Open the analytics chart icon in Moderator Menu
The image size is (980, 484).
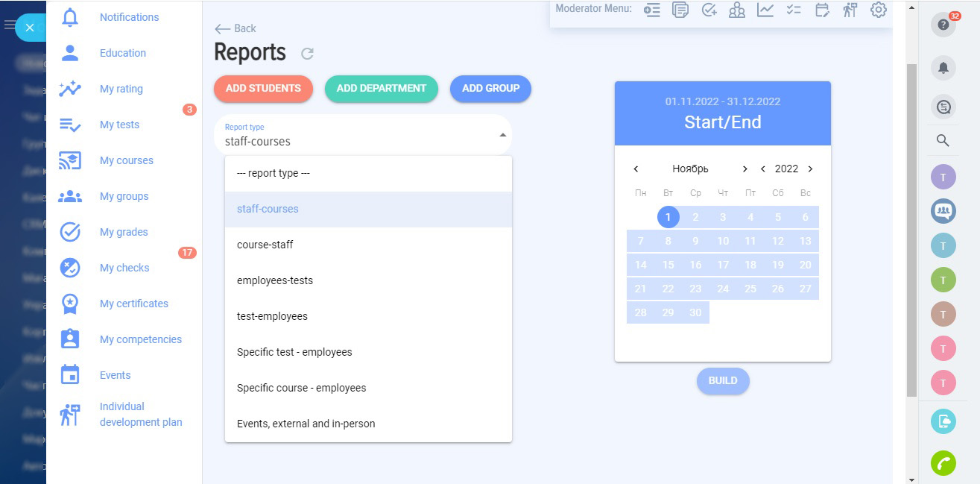pyautogui.click(x=765, y=10)
